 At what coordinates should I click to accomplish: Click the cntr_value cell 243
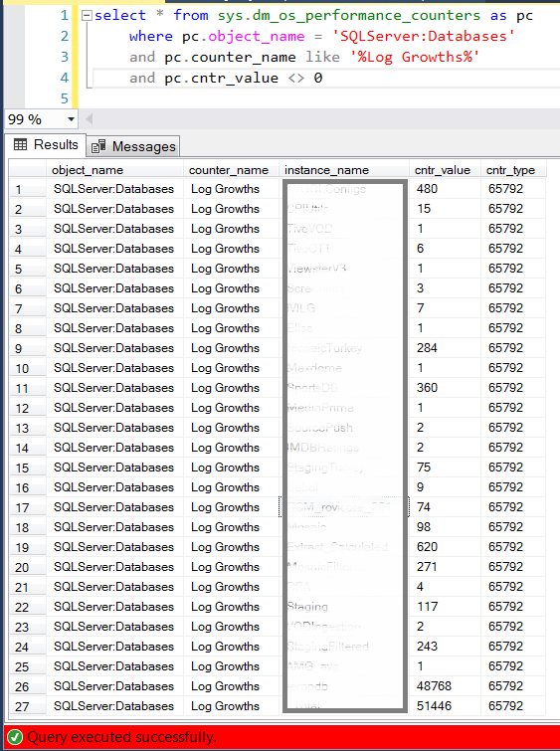445,647
